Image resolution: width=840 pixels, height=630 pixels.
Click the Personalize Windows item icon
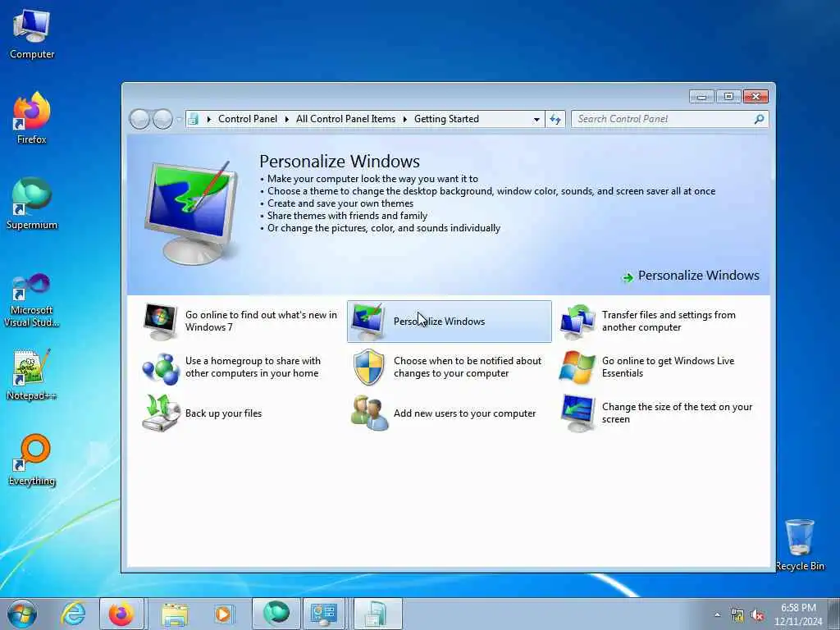tap(367, 322)
